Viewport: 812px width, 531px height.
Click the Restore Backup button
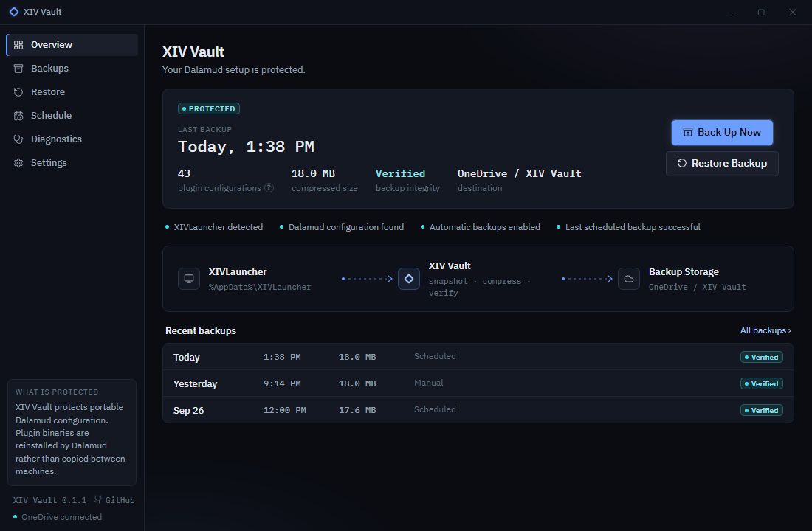[722, 164]
